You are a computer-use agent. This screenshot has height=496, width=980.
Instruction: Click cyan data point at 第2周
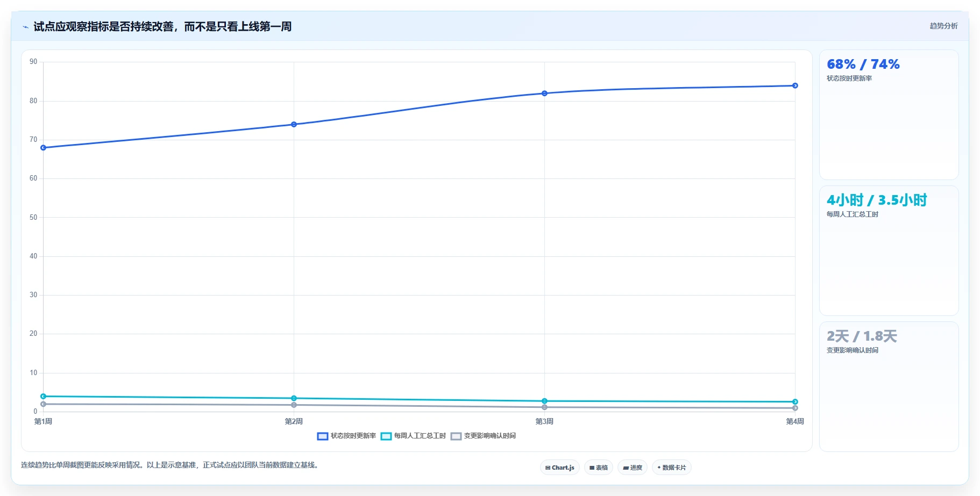(x=294, y=398)
